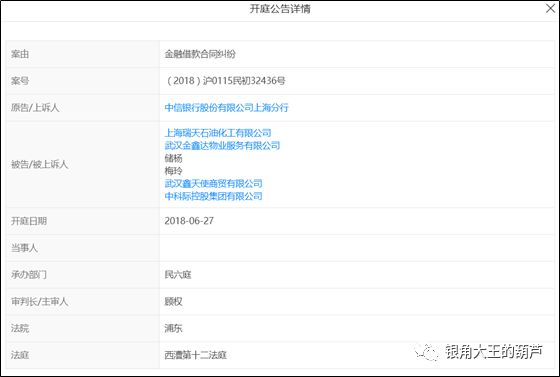Click the 案由 row label
The width and height of the screenshot is (560, 377).
(20, 54)
